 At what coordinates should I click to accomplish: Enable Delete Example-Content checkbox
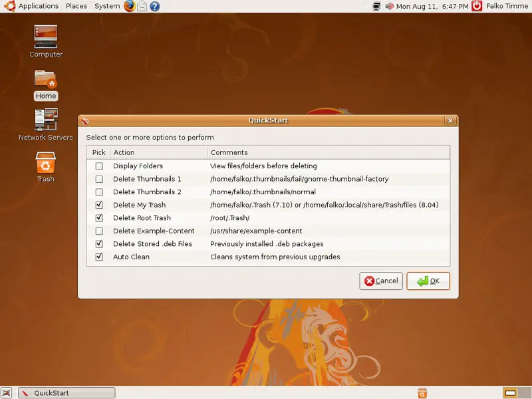99,231
